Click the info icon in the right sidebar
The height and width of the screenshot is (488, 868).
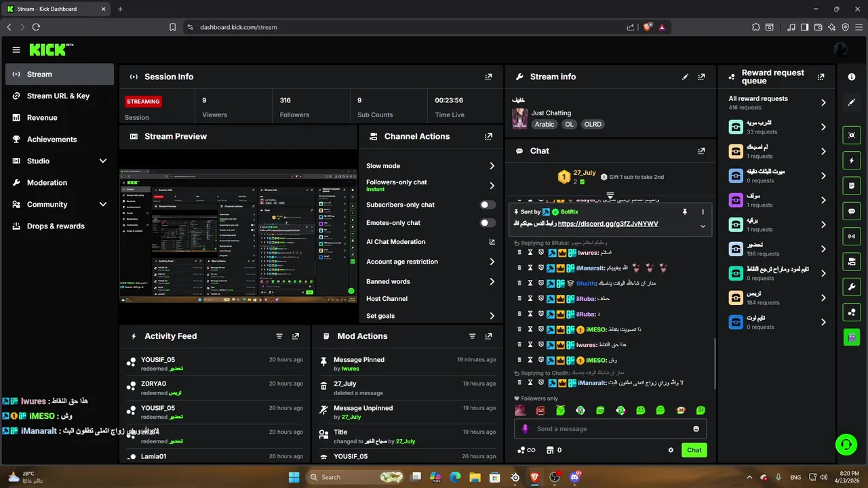coord(852,77)
